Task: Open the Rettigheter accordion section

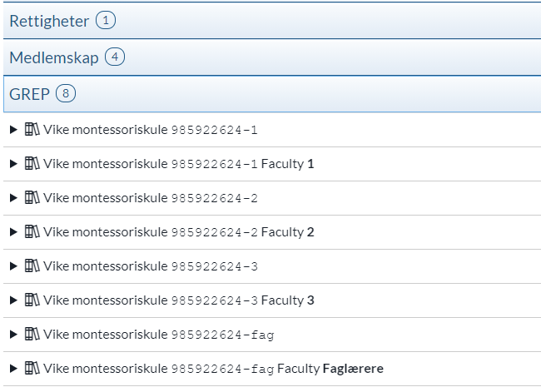Action: pos(49,21)
